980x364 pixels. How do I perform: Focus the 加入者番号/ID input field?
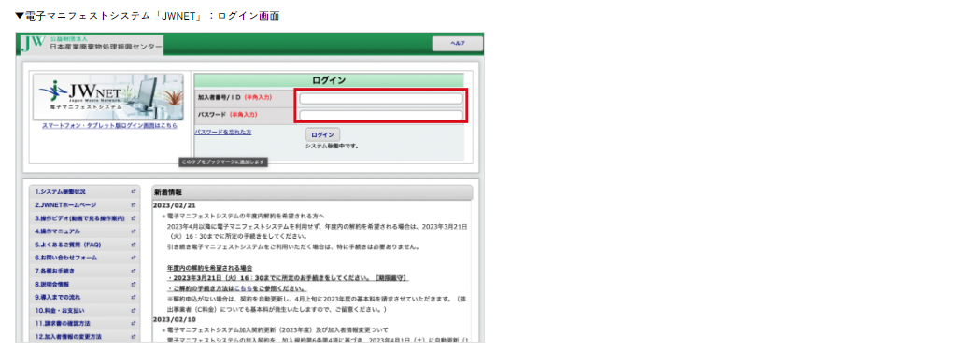point(380,99)
